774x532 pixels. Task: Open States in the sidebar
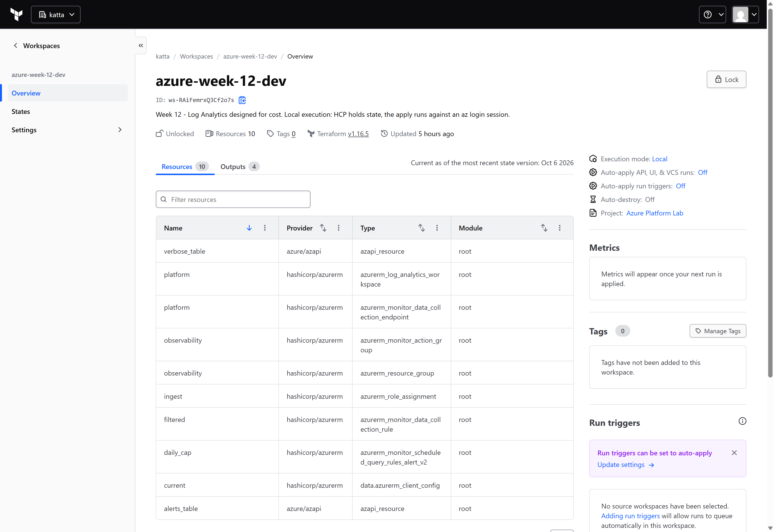(67, 111)
